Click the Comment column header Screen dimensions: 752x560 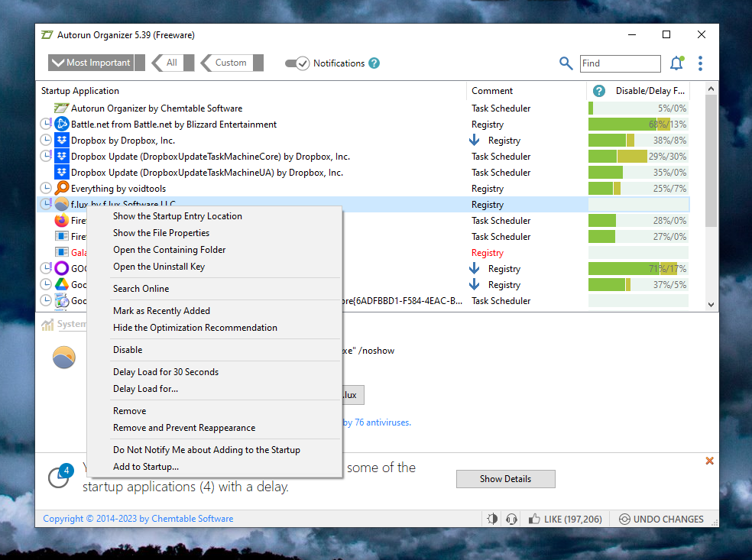527,91
